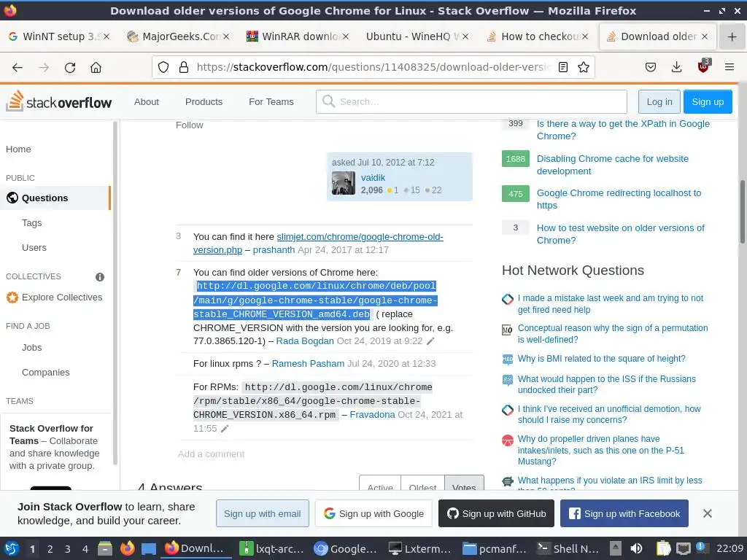Image resolution: width=747 pixels, height=560 pixels.
Task: Click Add a comment
Action: [211, 454]
